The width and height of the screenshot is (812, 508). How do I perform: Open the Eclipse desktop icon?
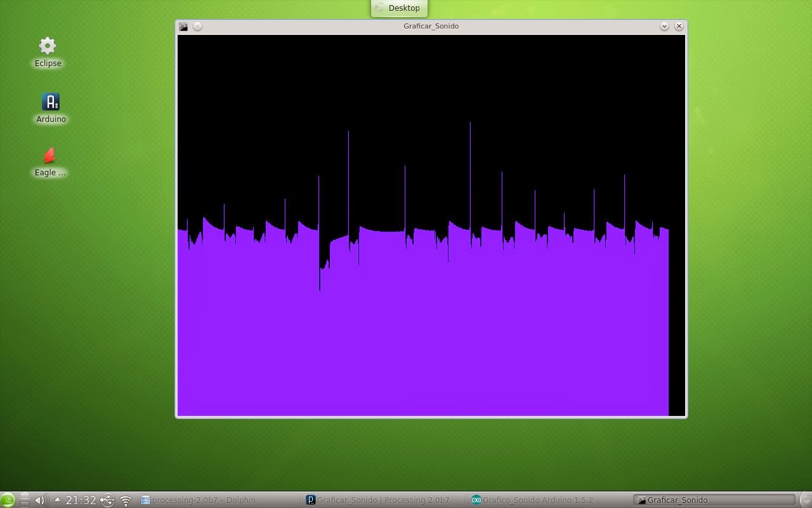point(48,52)
